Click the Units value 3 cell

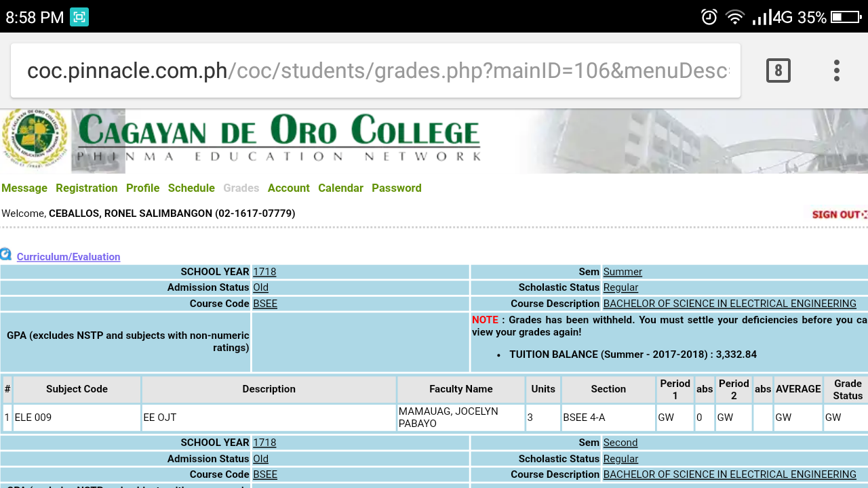tap(543, 418)
